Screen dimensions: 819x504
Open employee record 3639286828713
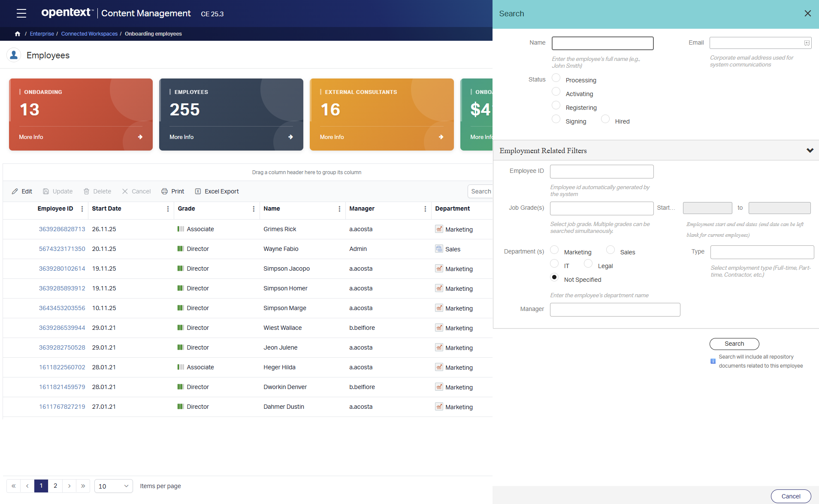pos(62,229)
